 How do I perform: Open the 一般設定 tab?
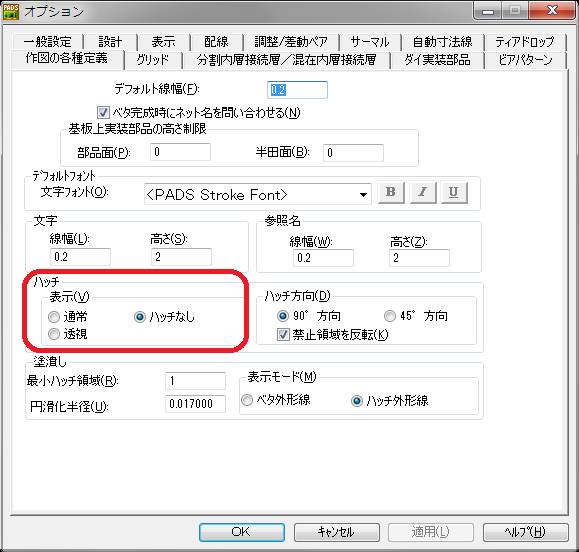coord(48,42)
